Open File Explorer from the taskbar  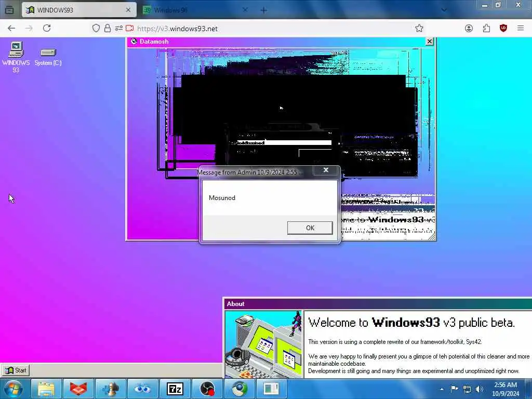click(x=46, y=389)
